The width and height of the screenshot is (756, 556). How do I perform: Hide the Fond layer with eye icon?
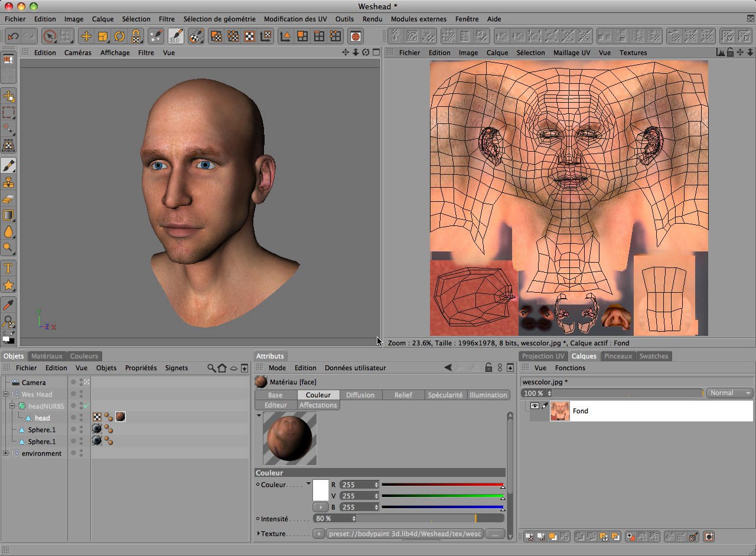click(x=535, y=406)
